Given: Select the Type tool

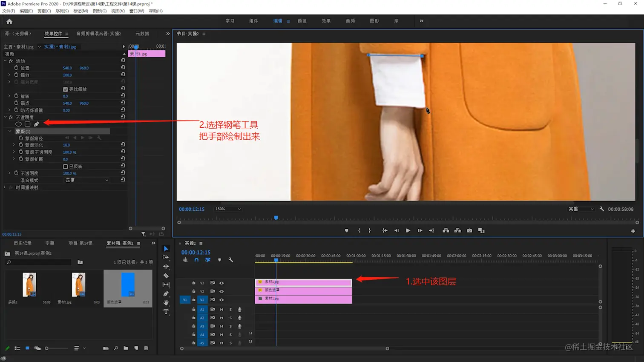Looking at the screenshot, I should (x=166, y=312).
